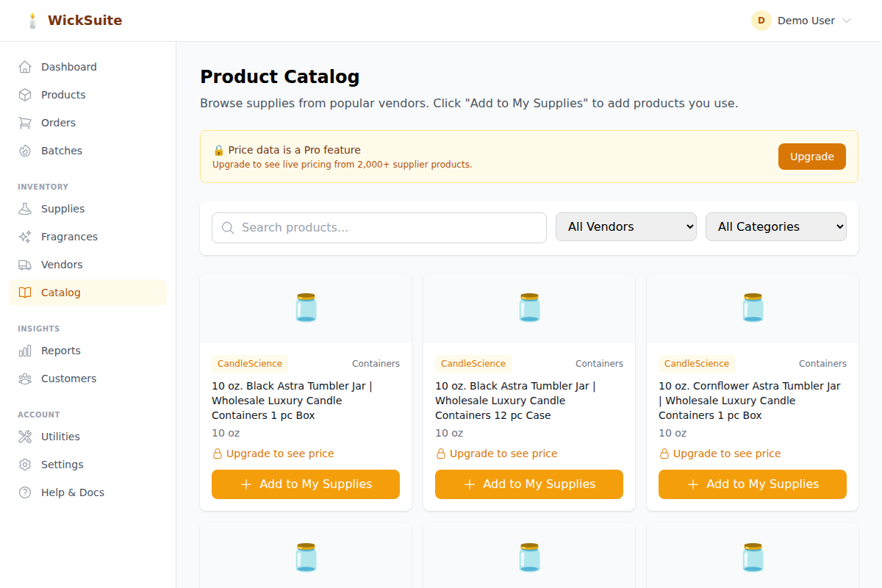Image resolution: width=882 pixels, height=588 pixels.
Task: Click the Reports bar-chart icon
Action: click(25, 350)
